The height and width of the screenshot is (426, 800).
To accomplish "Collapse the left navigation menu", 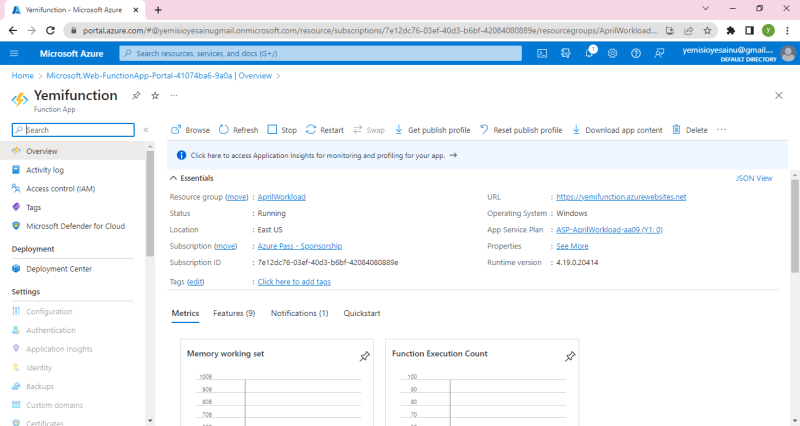I will point(146,130).
